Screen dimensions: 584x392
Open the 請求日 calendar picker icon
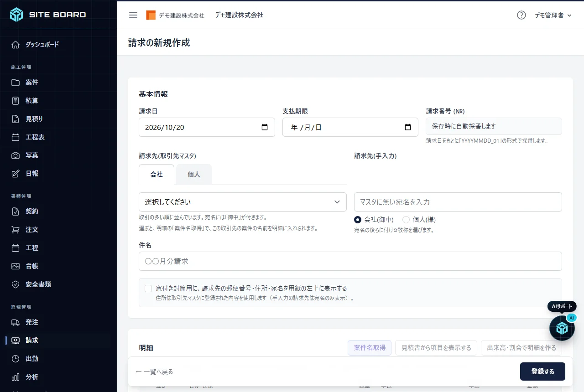click(265, 127)
